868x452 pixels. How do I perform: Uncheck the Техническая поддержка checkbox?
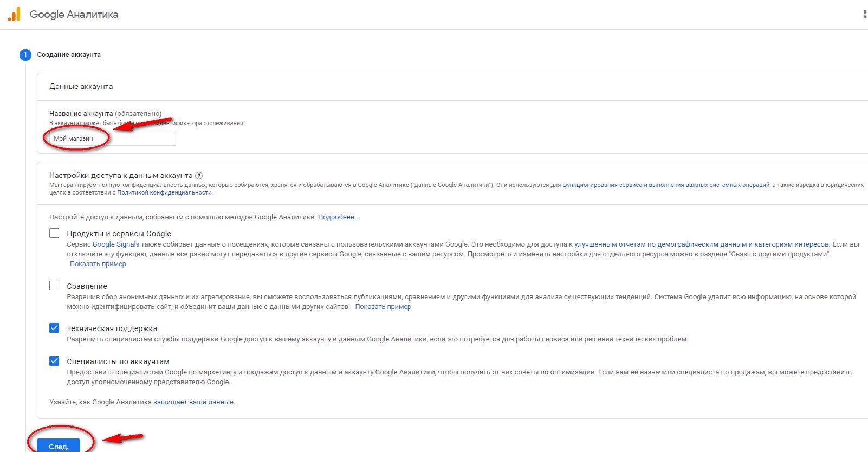(54, 328)
